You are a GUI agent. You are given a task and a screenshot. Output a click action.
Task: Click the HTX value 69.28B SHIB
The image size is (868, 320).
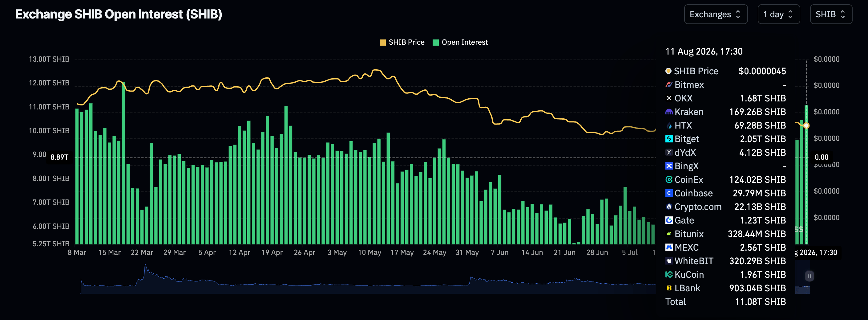tap(760, 125)
